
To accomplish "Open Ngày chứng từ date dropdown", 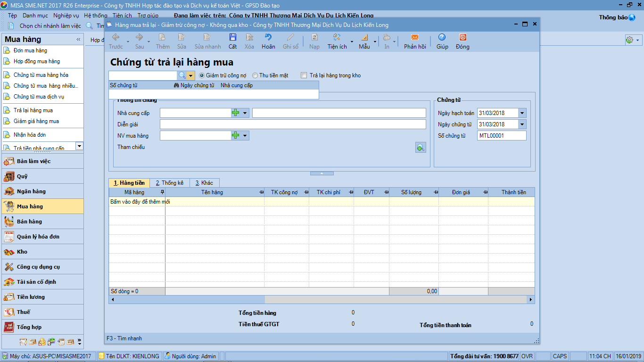I will [522, 124].
